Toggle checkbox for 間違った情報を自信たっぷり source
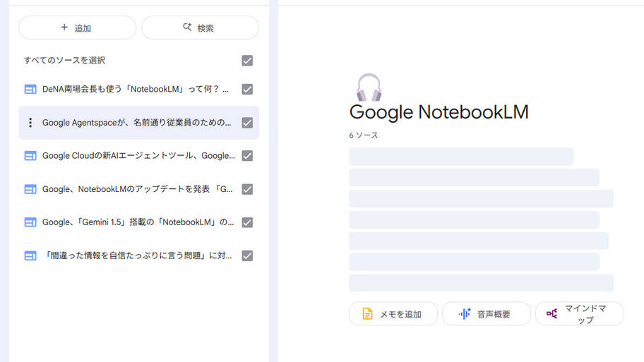The height and width of the screenshot is (362, 644). tap(247, 255)
